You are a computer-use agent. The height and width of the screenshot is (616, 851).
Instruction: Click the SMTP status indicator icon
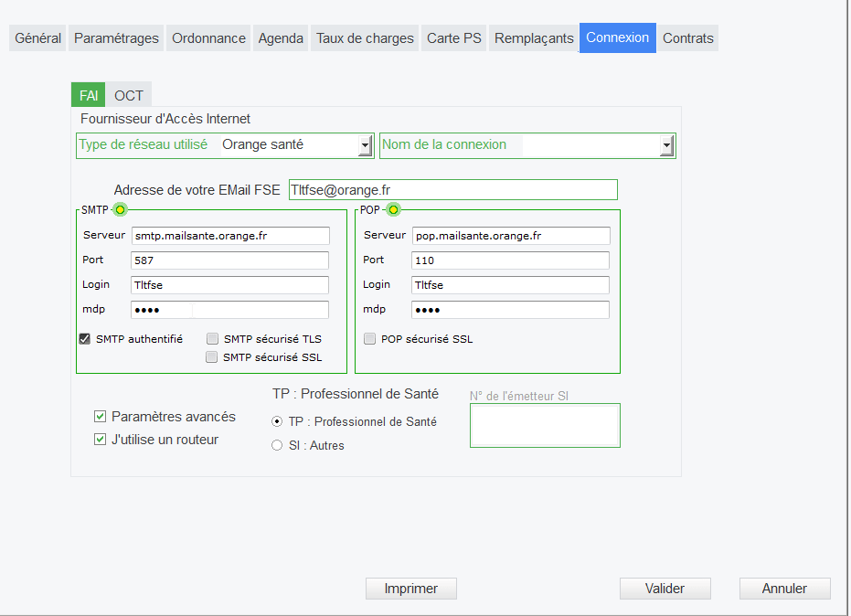click(x=120, y=210)
